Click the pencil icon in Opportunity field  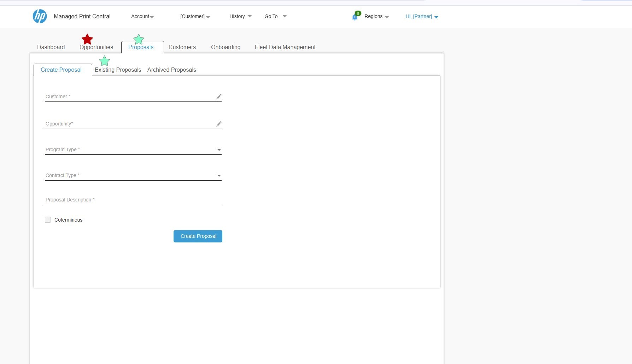coord(219,124)
